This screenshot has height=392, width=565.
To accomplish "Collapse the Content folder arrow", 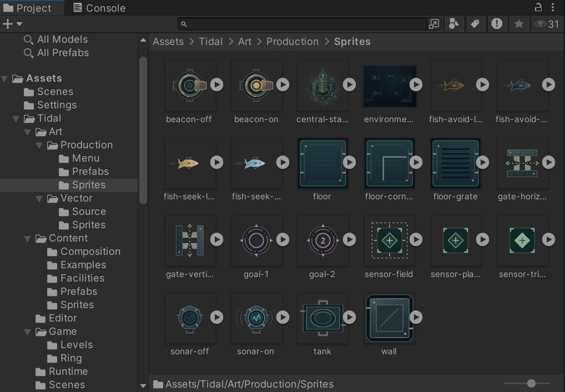I will click(28, 238).
